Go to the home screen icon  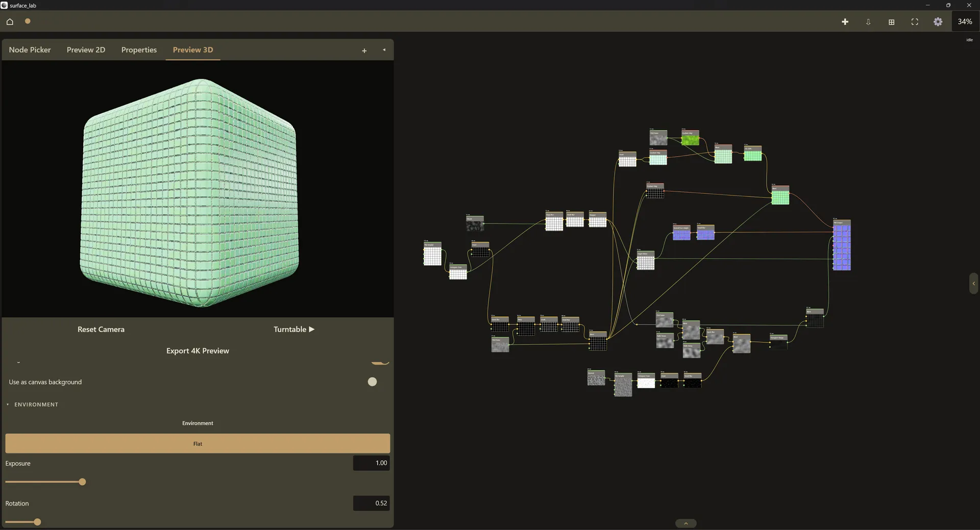coord(10,21)
